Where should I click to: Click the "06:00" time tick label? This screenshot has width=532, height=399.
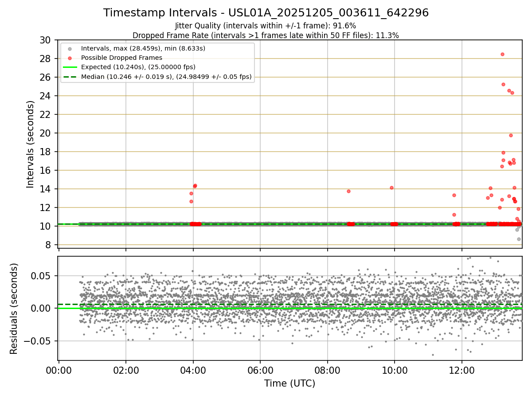260,371
